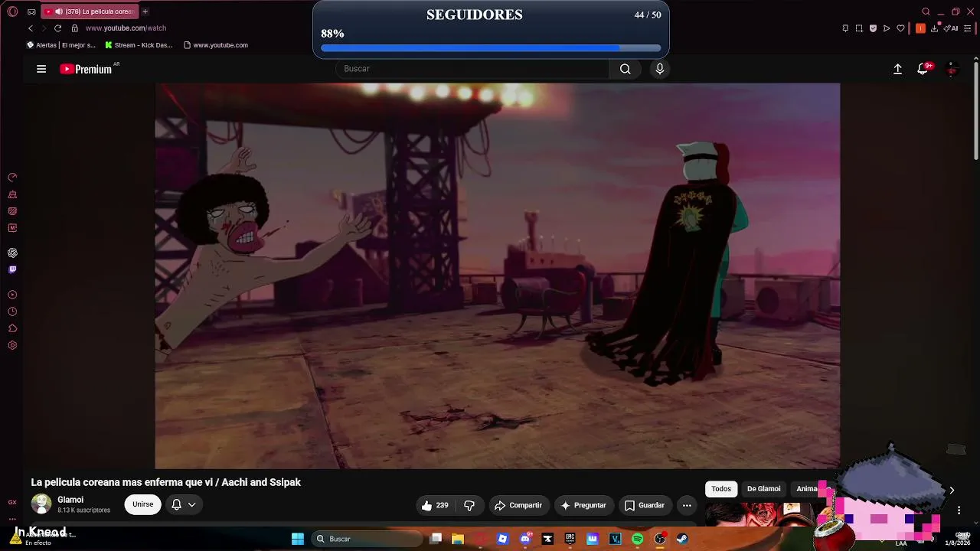Open the Opera AI assistant button
The width and height of the screenshot is (980, 551).
(952, 28)
